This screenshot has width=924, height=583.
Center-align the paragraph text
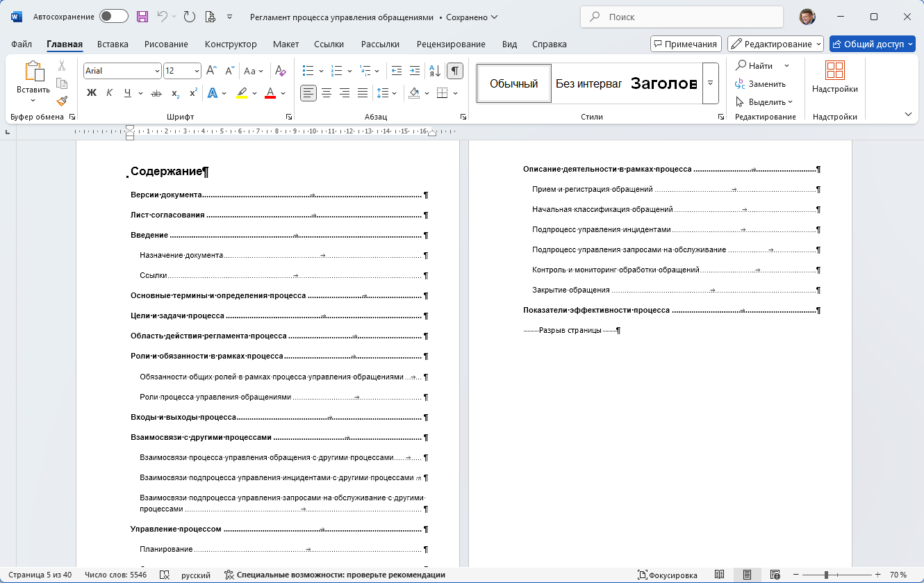[326, 92]
